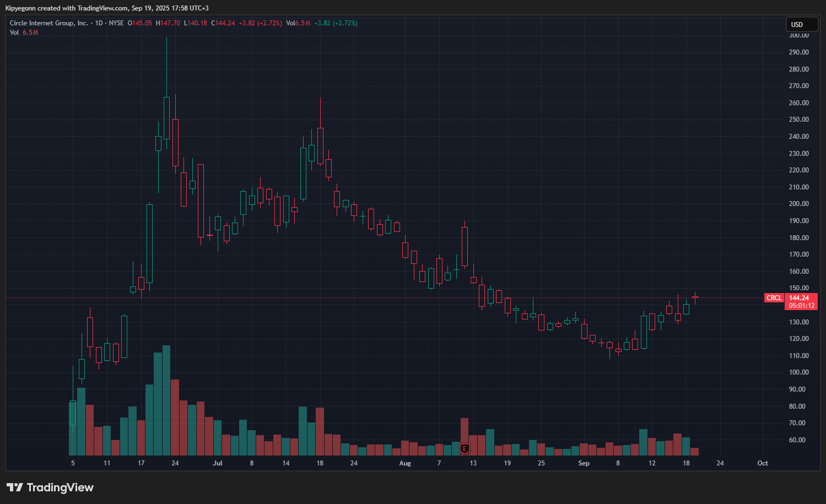Click the 190.00 price axis label
This screenshot has width=826, height=504.
click(x=799, y=221)
